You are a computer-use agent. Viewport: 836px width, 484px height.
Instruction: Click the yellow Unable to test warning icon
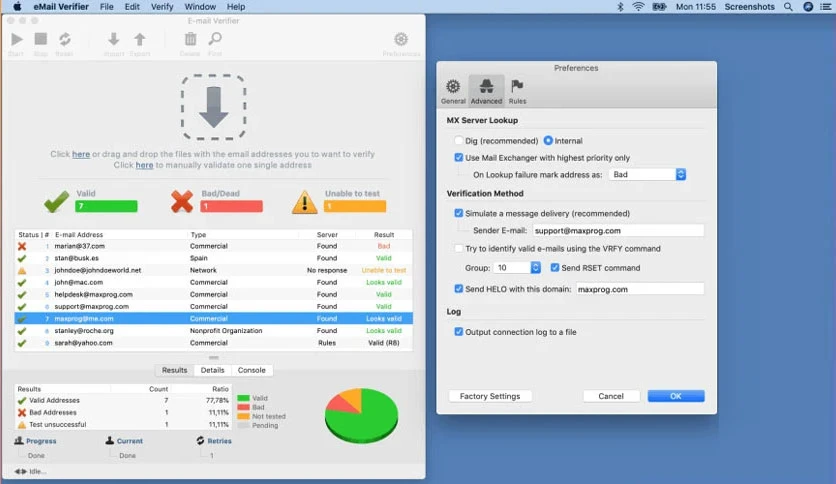pyautogui.click(x=304, y=202)
